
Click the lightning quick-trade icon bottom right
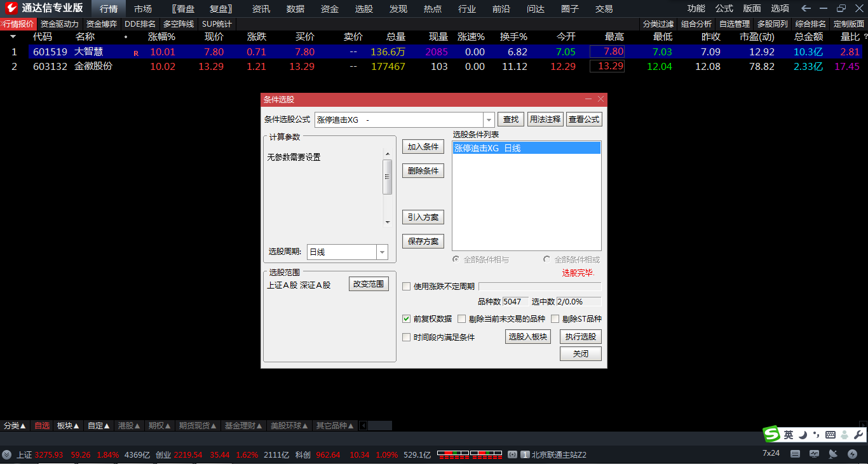coord(852,454)
